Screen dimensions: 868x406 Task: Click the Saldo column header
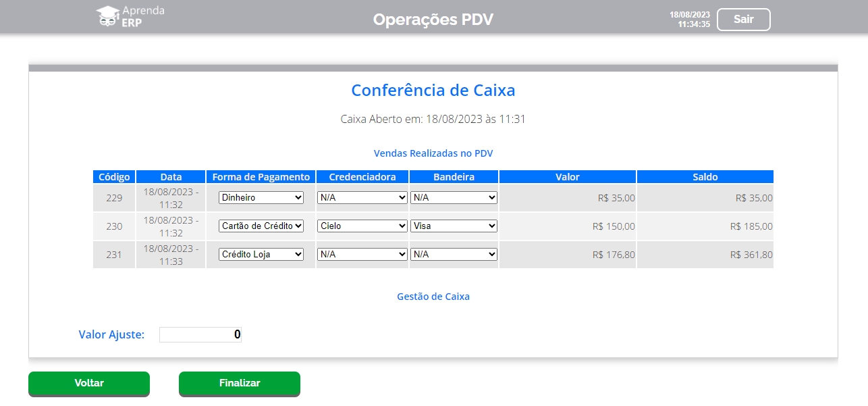[x=705, y=177]
